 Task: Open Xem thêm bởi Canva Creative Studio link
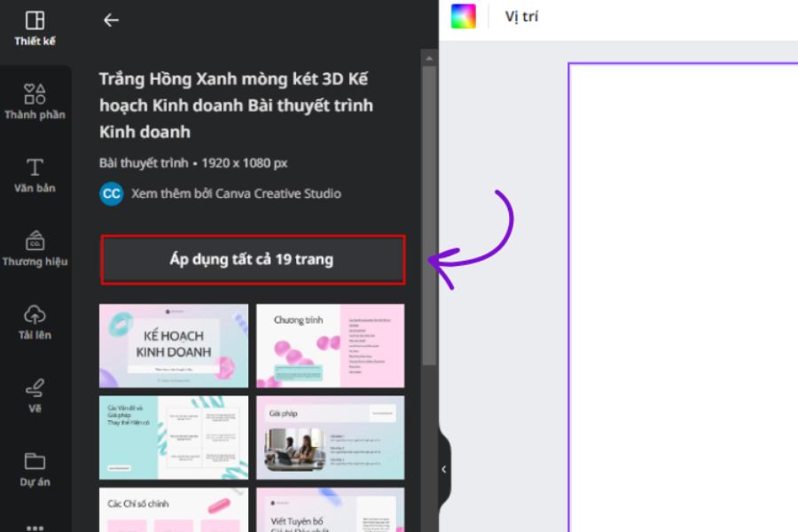point(236,193)
